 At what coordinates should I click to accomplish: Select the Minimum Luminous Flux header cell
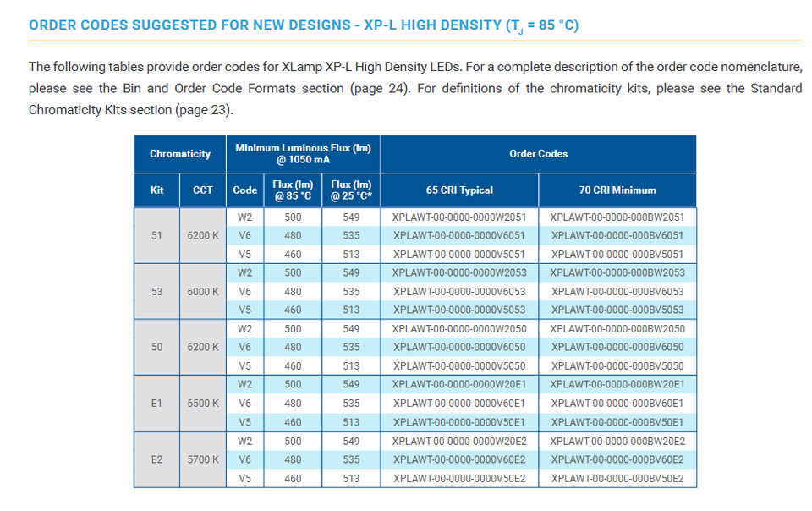tap(303, 154)
